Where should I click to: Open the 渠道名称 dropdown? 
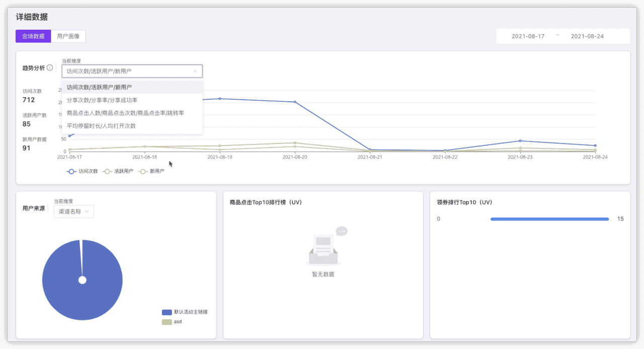tap(74, 212)
